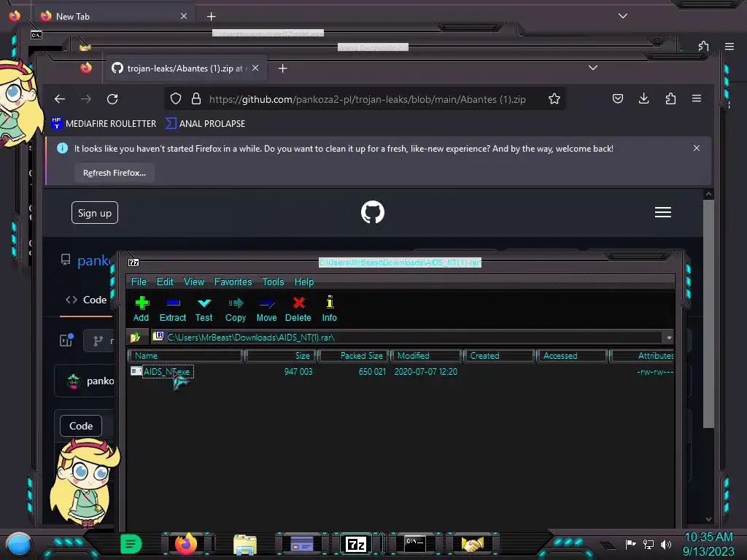
Task: Open the Edit menu in 7-Zip
Action: click(165, 282)
